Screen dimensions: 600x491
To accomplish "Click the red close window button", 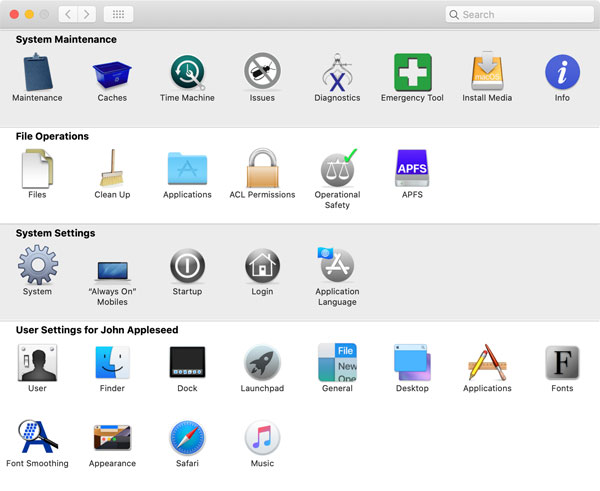I will pos(14,15).
